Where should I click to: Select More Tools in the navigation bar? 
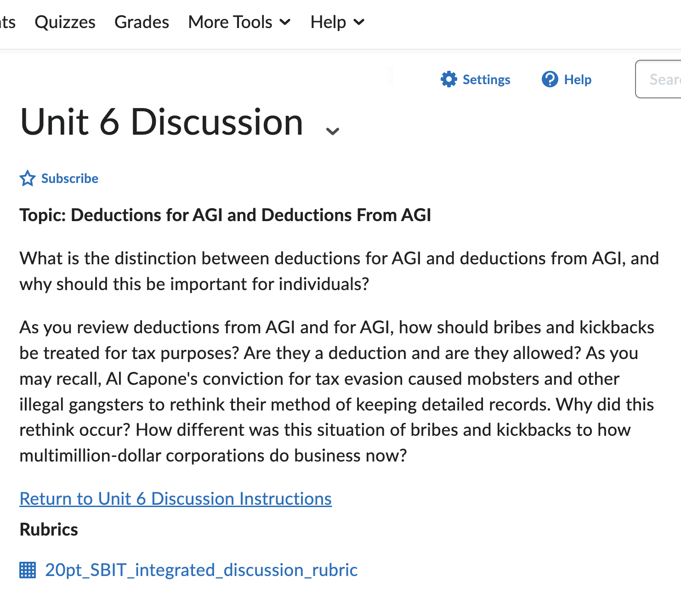pyautogui.click(x=230, y=22)
